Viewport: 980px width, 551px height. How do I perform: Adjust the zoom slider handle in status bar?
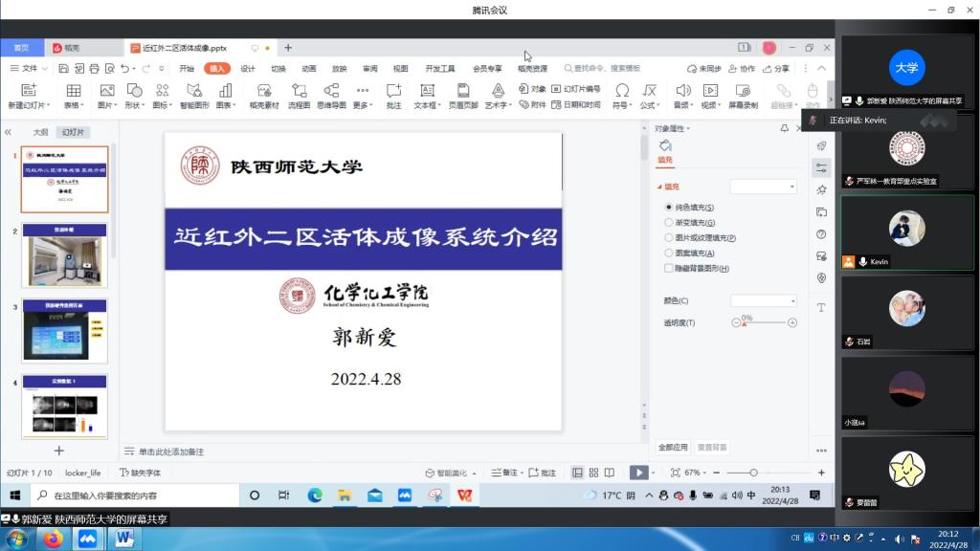click(754, 473)
